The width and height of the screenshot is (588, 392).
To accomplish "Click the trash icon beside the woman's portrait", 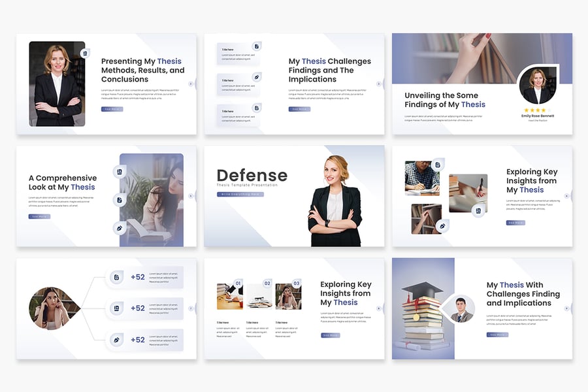I will pyautogui.click(x=85, y=53).
